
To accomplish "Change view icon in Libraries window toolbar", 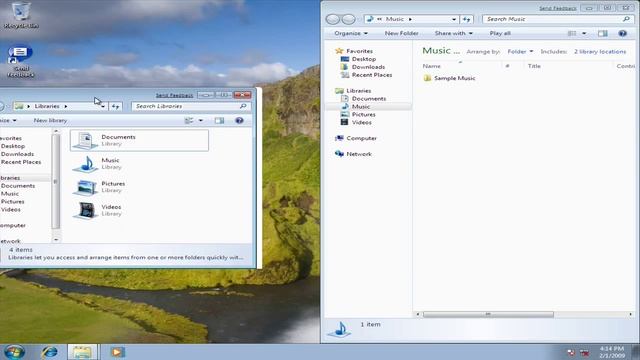I will [189, 120].
